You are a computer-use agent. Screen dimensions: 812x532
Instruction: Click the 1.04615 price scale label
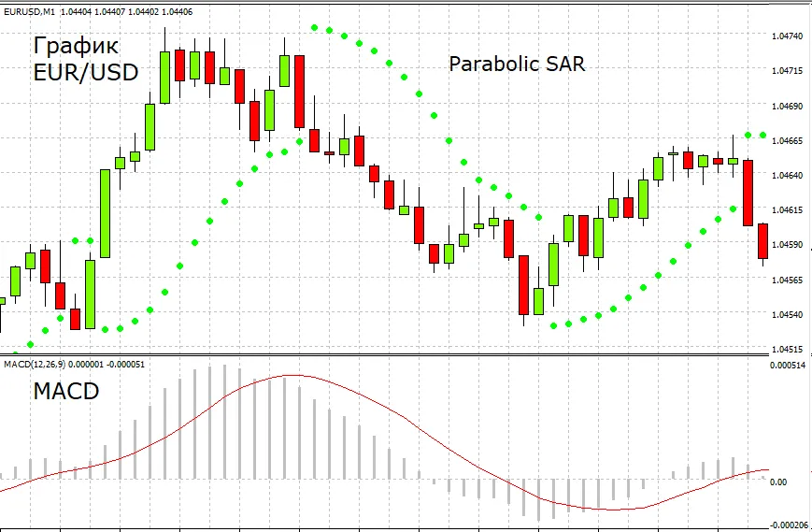(787, 210)
